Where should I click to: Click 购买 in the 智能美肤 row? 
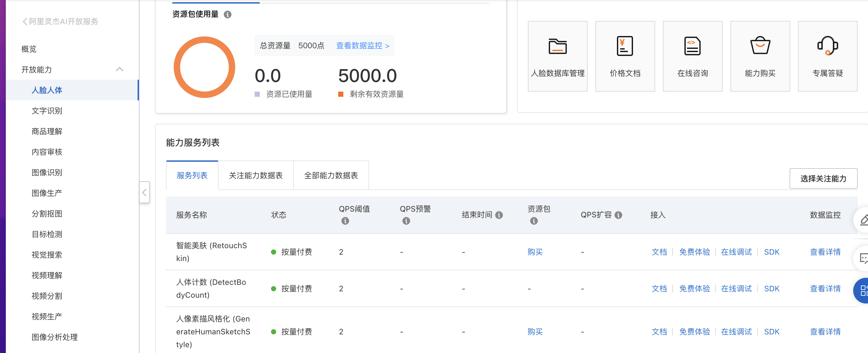pos(535,252)
